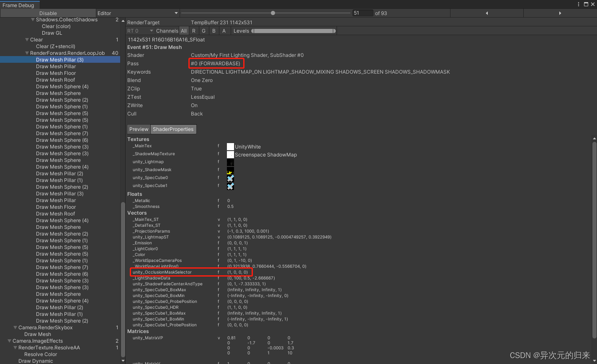Click the unity_SpecCube0_HDR property
Viewport: 597px width, 364px height.
[190, 308]
